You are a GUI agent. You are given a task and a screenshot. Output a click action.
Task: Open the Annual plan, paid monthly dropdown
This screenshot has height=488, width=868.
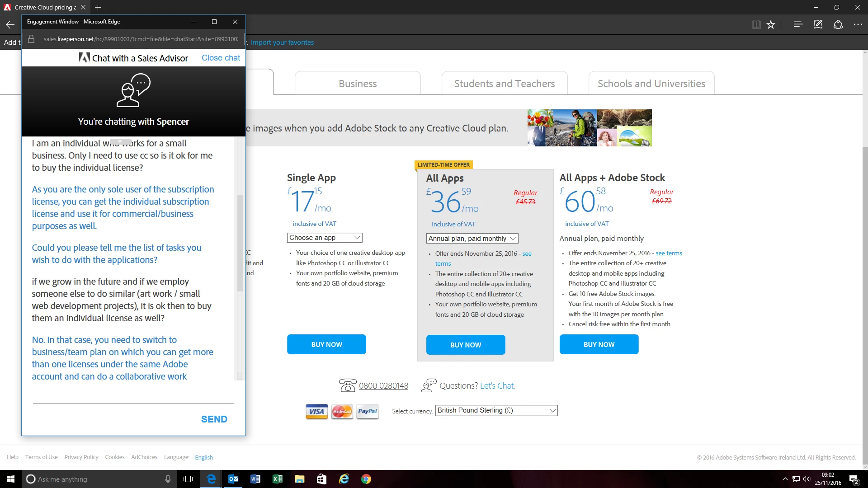(472, 239)
